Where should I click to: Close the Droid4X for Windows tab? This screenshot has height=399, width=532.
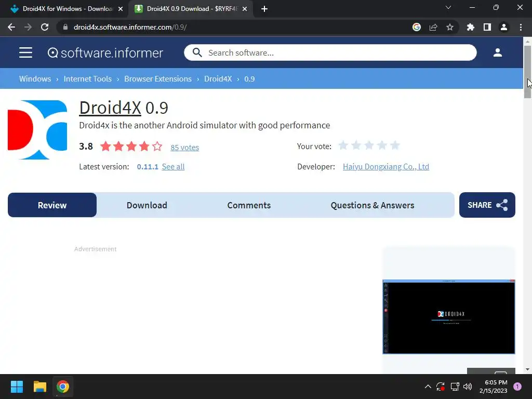pos(121,9)
